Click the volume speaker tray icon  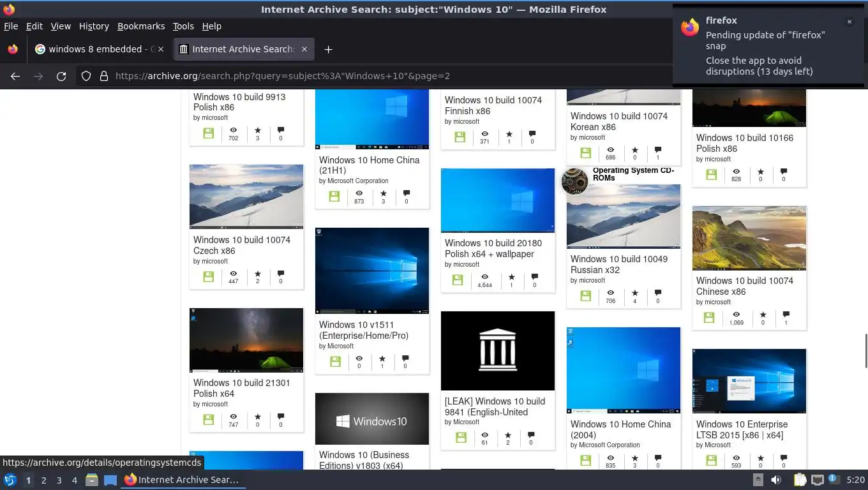[776, 480]
